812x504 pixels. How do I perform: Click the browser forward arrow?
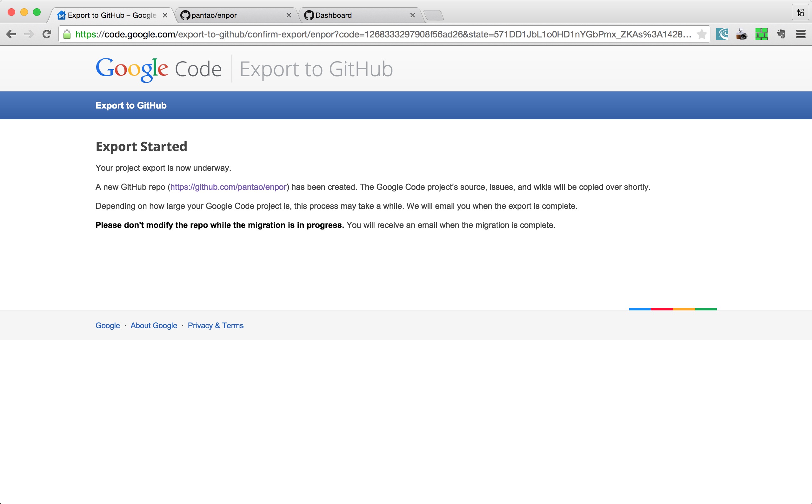[x=29, y=34]
